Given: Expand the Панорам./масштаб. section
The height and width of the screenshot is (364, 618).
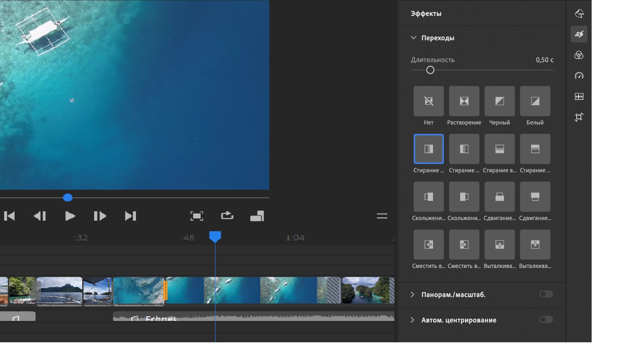Looking at the screenshot, I should [413, 295].
